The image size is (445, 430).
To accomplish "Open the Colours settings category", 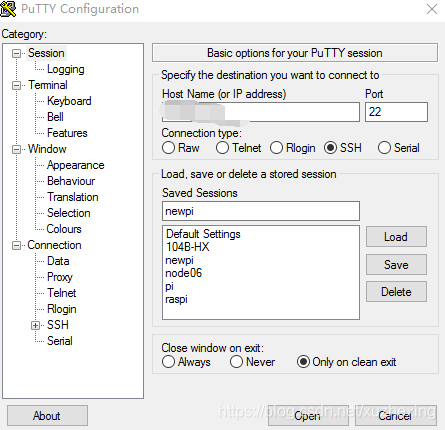I will tap(64, 229).
